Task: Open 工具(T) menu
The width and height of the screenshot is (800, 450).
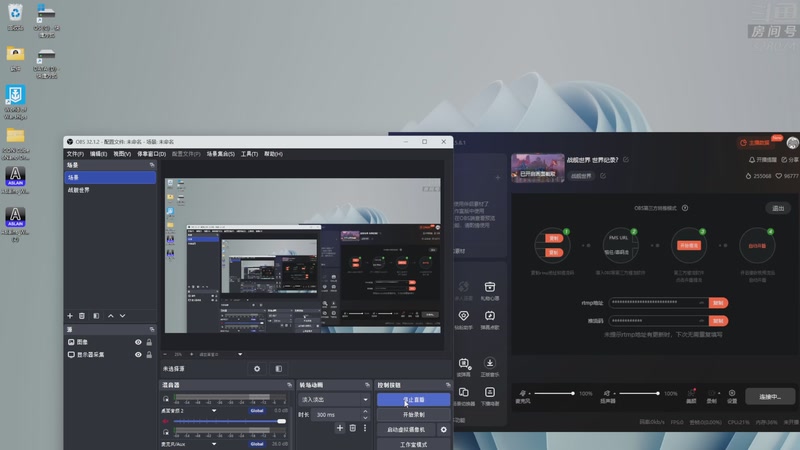Action: click(249, 154)
